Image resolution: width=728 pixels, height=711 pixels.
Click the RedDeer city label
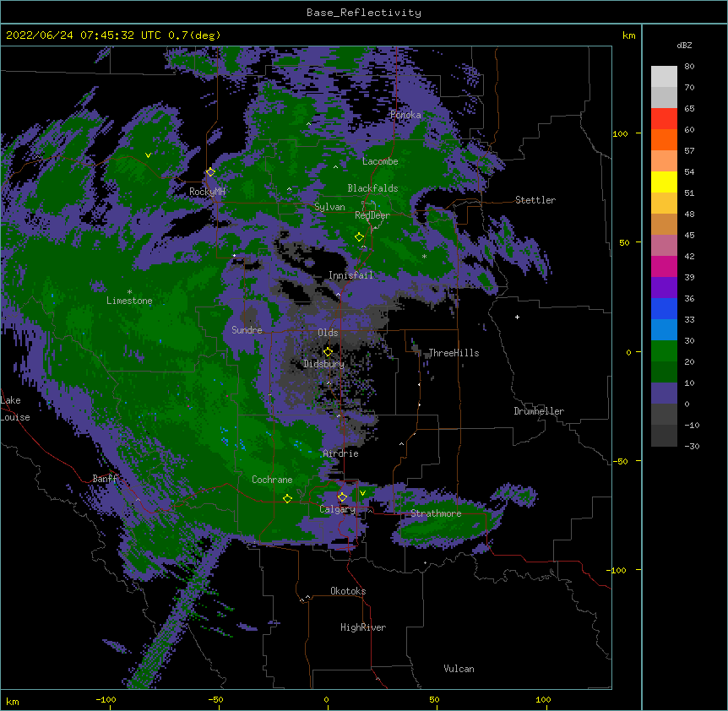click(x=372, y=215)
